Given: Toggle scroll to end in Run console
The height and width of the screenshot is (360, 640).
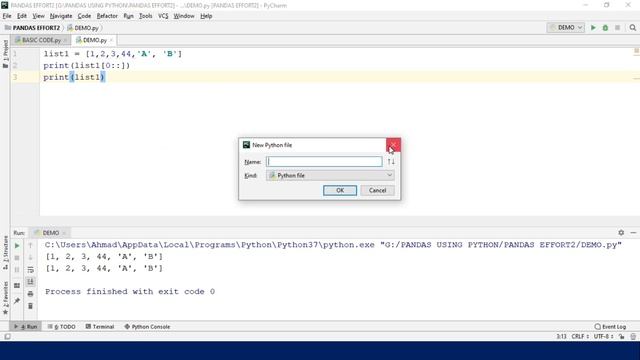Looking at the screenshot, I should click(x=30, y=282).
